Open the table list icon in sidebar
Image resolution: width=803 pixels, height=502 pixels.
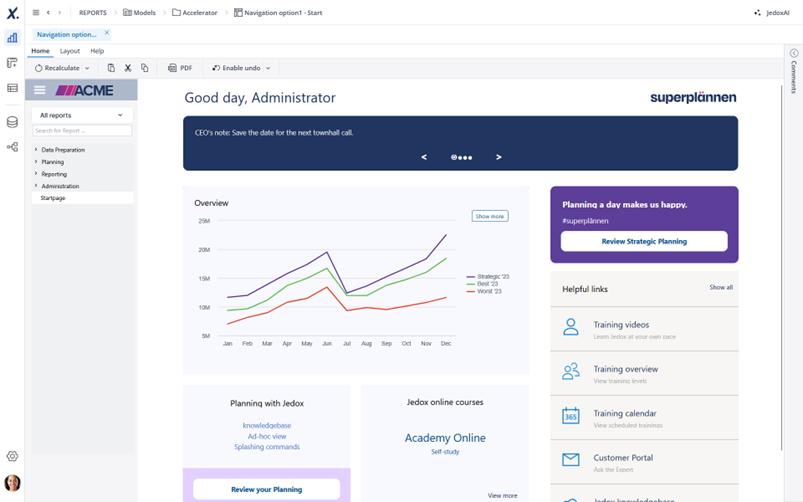[12, 88]
